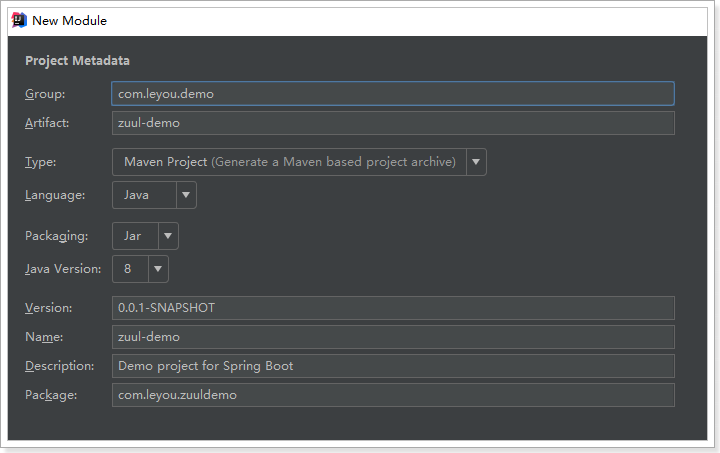Expand the Java Version dropdown arrow
Screen dimensions: 720x453
click(x=158, y=269)
